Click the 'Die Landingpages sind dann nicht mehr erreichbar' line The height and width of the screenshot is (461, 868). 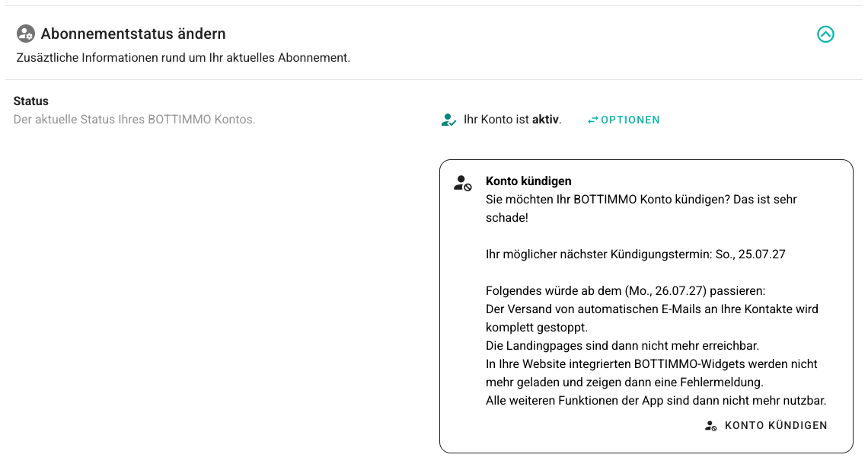(x=622, y=345)
